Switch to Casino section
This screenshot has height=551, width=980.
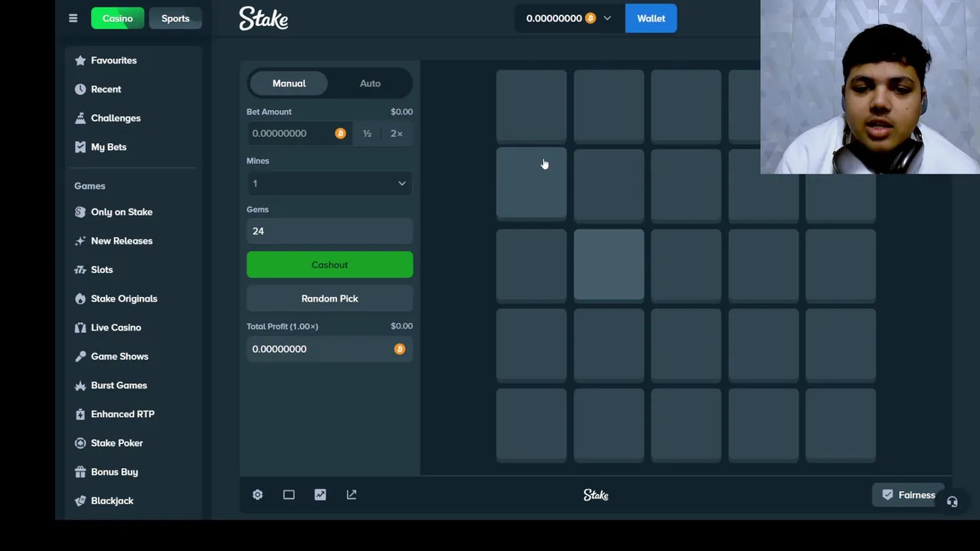pos(118,18)
